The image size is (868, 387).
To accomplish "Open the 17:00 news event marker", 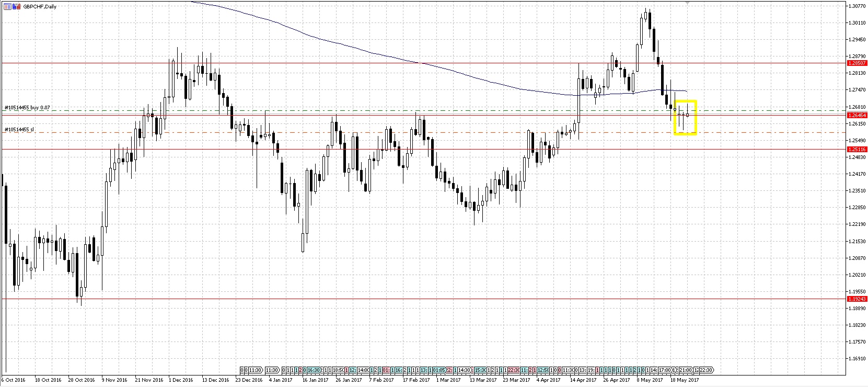I will (665, 370).
